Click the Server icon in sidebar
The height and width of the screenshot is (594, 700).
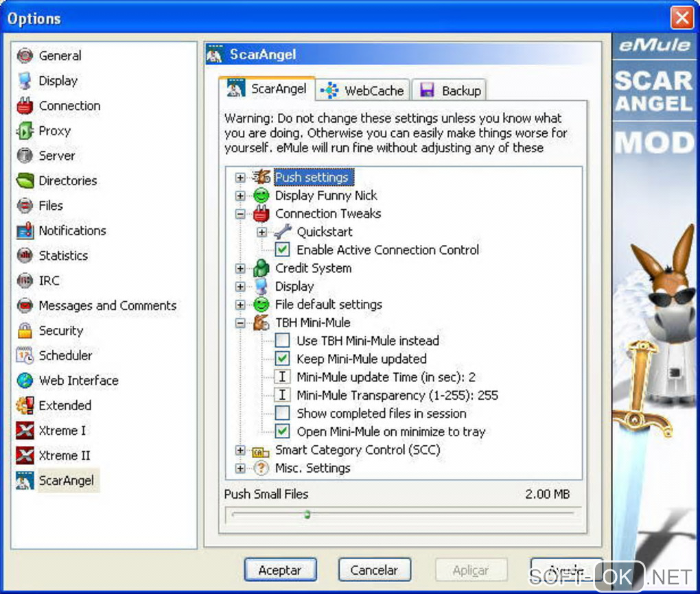pos(25,156)
